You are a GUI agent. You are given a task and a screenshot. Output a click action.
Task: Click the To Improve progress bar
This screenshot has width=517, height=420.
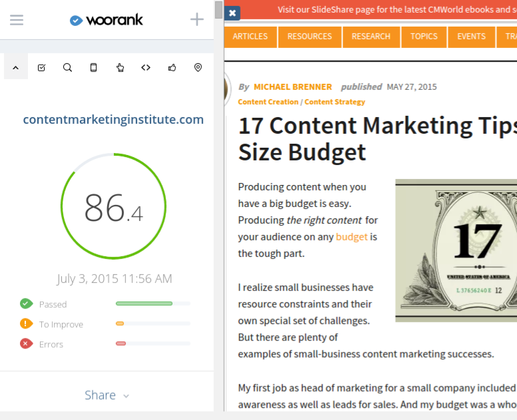point(153,323)
